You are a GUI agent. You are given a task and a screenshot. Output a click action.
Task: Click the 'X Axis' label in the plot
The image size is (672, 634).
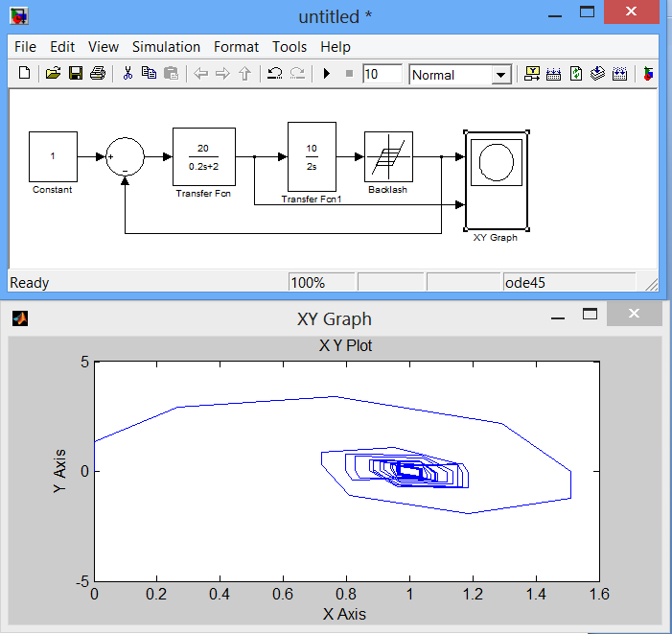coord(344,614)
